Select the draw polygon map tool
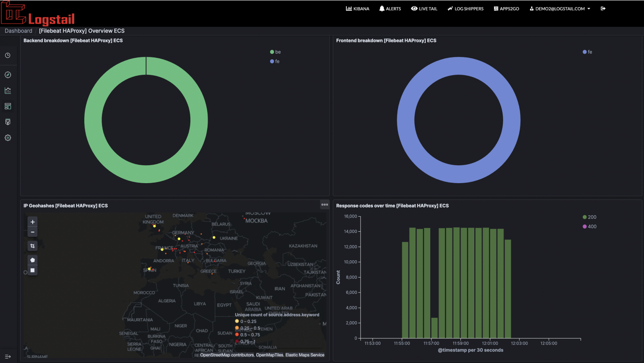Viewport: 644px width, 363px height. point(33,260)
